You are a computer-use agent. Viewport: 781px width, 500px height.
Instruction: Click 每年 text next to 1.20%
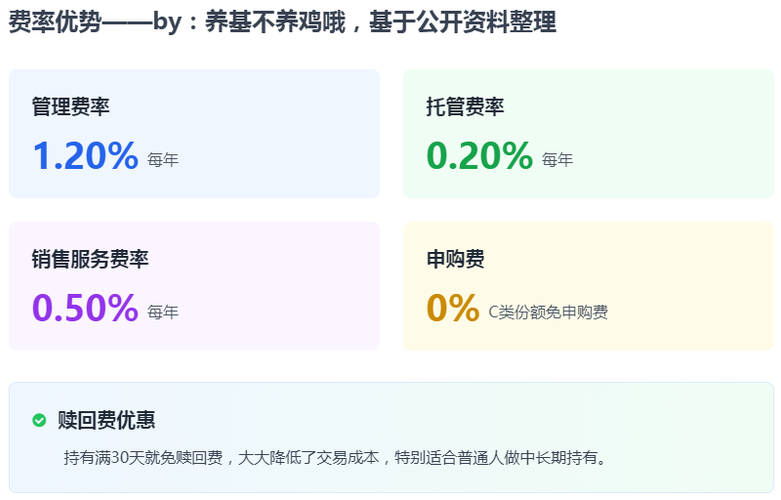click(x=162, y=160)
